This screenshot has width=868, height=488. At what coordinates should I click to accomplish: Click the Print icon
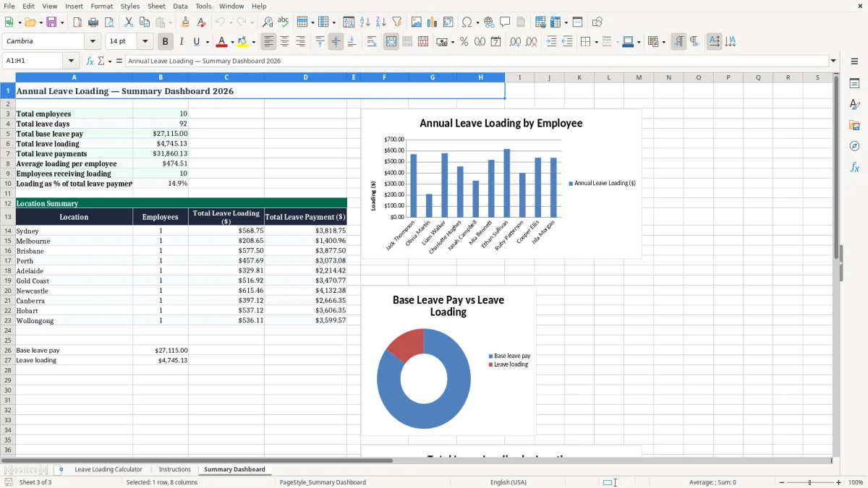coord(93,22)
